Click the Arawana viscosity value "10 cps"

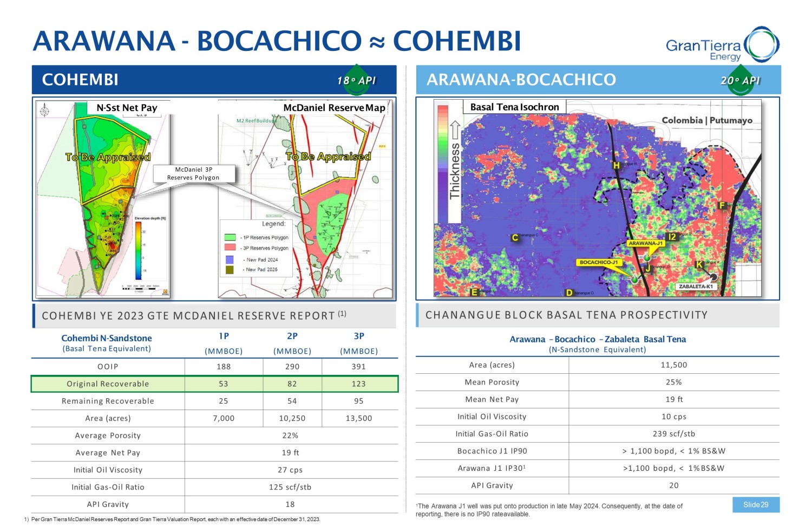[x=674, y=417]
